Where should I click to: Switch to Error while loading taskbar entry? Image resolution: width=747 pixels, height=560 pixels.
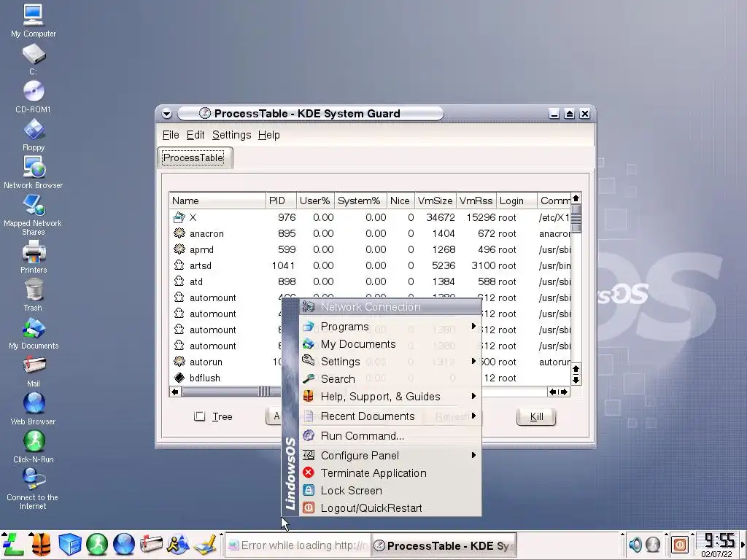pos(298,545)
